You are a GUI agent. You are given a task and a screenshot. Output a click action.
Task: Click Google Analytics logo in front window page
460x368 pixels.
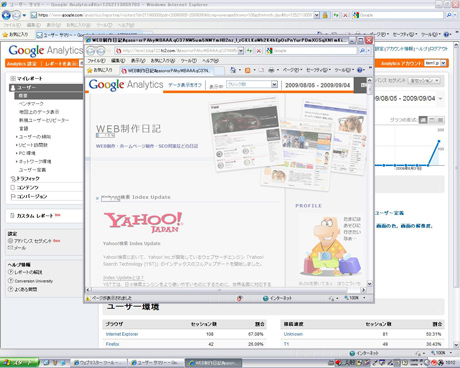point(126,85)
